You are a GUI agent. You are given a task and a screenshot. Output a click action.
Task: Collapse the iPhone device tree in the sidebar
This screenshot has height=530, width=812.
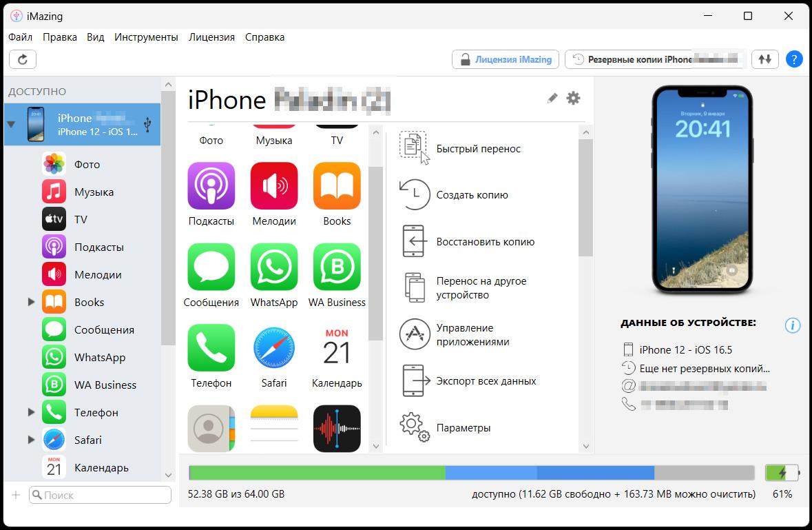(x=11, y=125)
